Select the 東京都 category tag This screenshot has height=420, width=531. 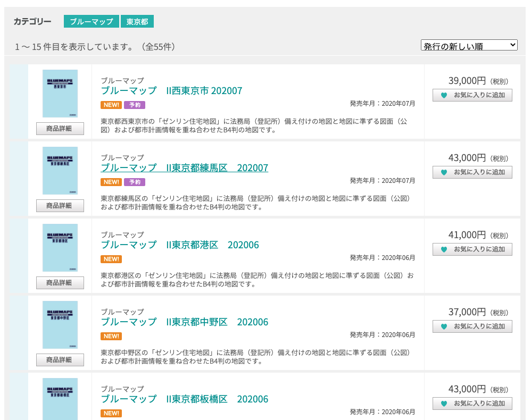coord(137,21)
